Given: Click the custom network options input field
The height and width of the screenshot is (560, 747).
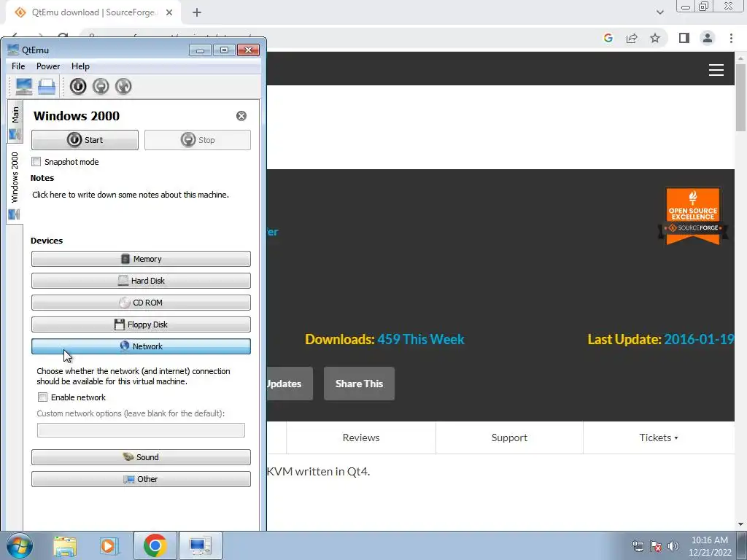Looking at the screenshot, I should tap(141, 430).
